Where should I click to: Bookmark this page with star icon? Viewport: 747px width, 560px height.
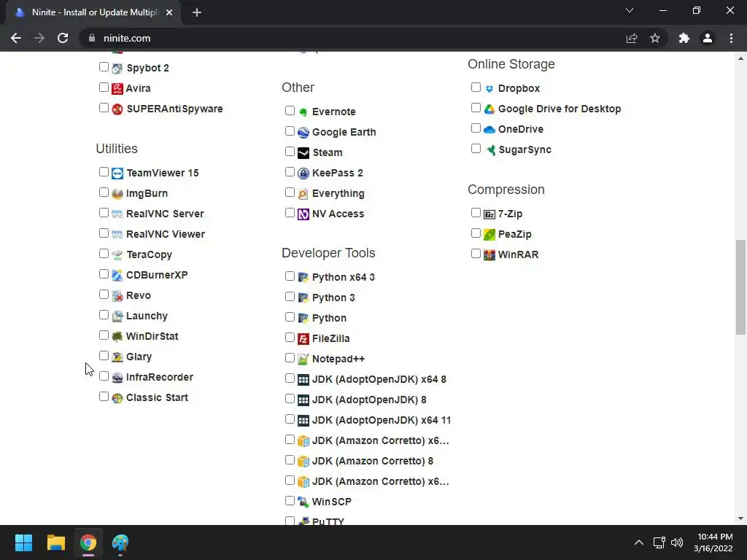point(655,38)
